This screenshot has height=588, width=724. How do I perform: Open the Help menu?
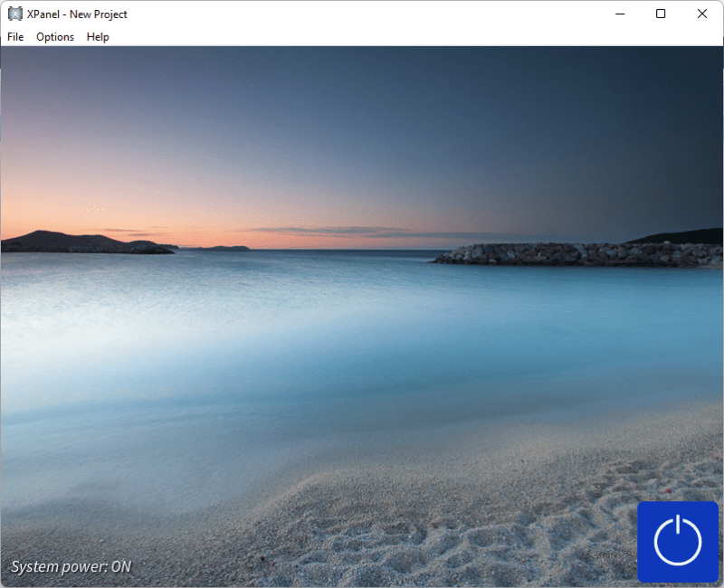[x=98, y=37]
